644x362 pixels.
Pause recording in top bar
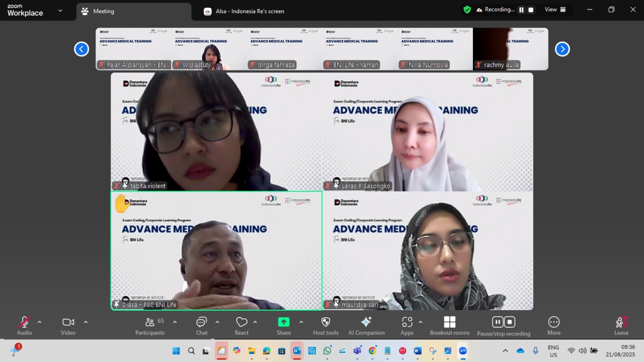(x=521, y=10)
